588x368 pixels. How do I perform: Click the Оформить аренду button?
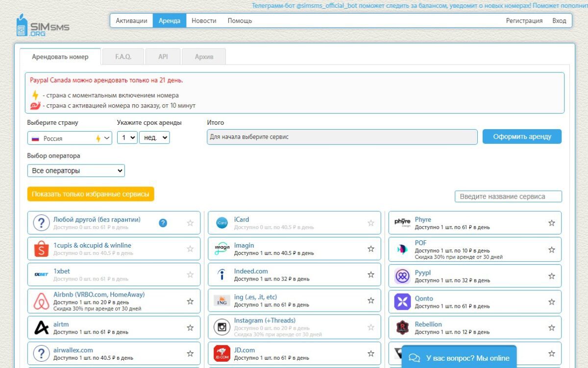tap(522, 137)
